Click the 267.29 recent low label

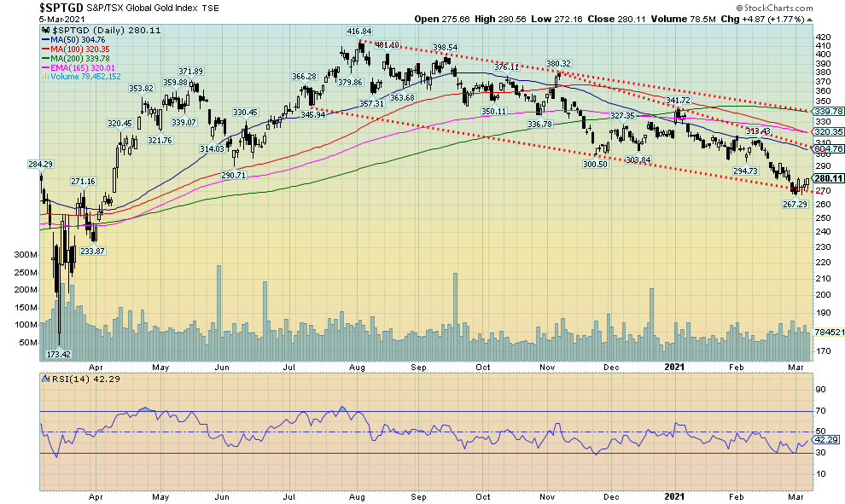795,205
